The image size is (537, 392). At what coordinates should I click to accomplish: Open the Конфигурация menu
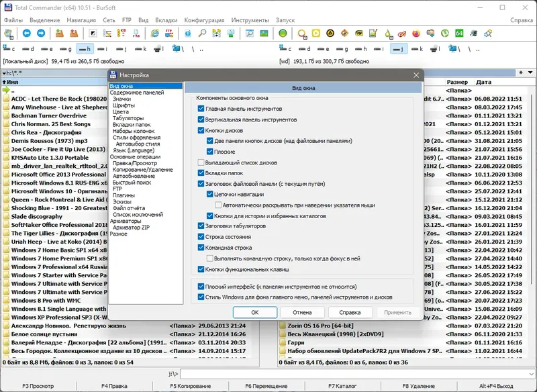(x=204, y=20)
